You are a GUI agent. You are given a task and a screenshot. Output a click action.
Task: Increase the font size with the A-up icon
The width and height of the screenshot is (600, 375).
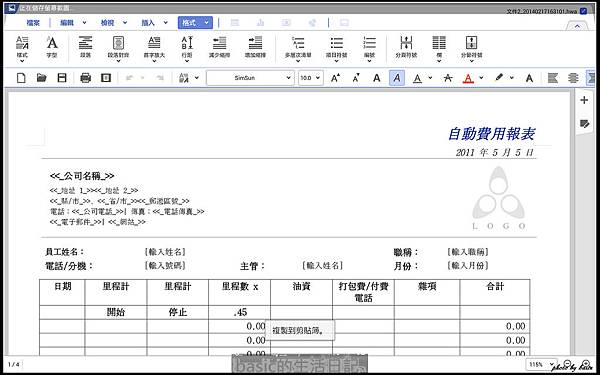tap(335, 78)
